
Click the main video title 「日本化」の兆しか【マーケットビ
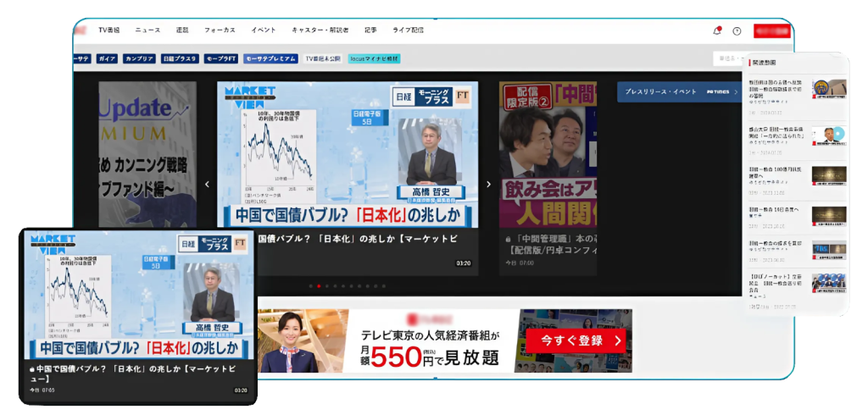point(359,239)
